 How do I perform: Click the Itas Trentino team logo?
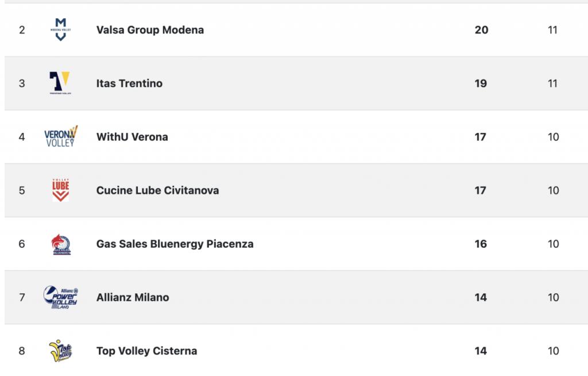(60, 83)
